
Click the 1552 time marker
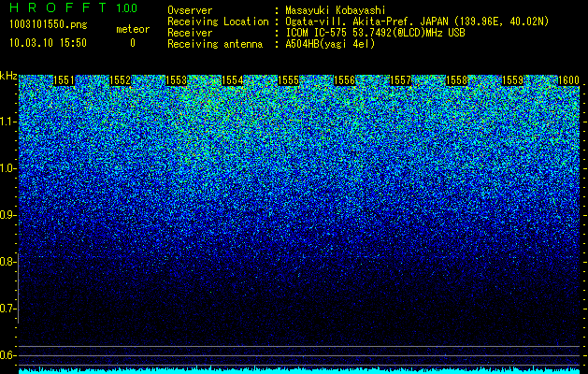tap(121, 80)
